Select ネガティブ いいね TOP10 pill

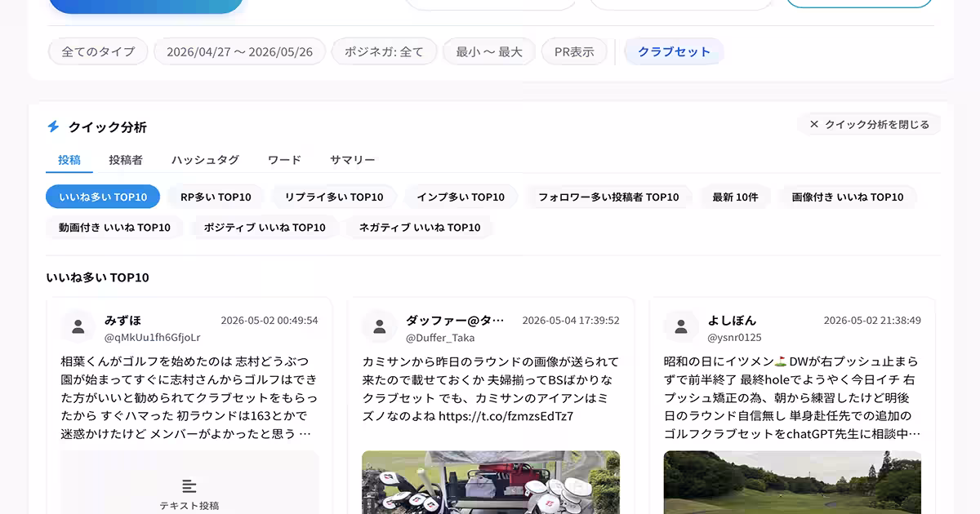pos(420,227)
